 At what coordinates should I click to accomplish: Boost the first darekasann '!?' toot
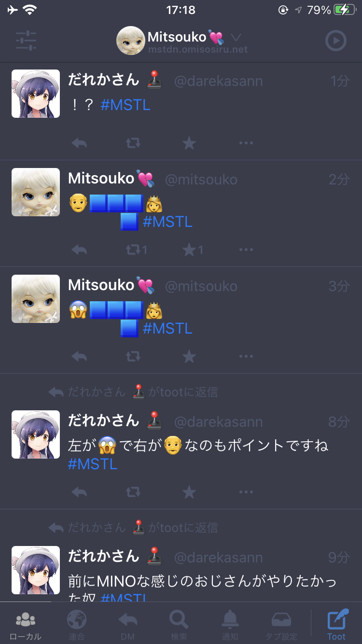(x=133, y=143)
